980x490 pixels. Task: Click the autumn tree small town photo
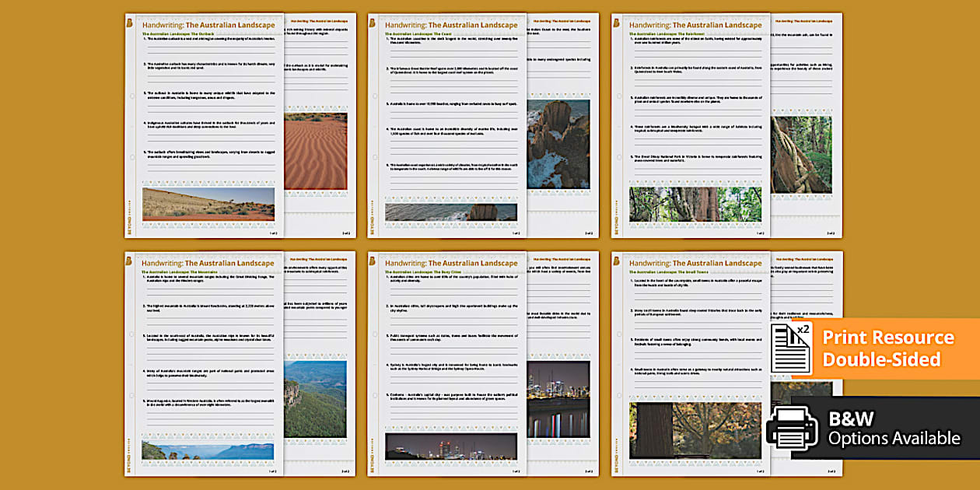point(695,430)
